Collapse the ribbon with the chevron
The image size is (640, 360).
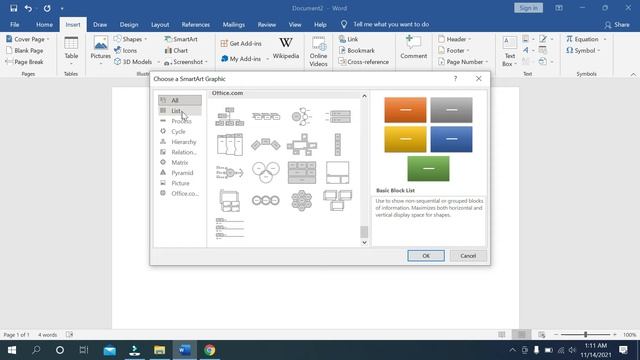click(633, 74)
